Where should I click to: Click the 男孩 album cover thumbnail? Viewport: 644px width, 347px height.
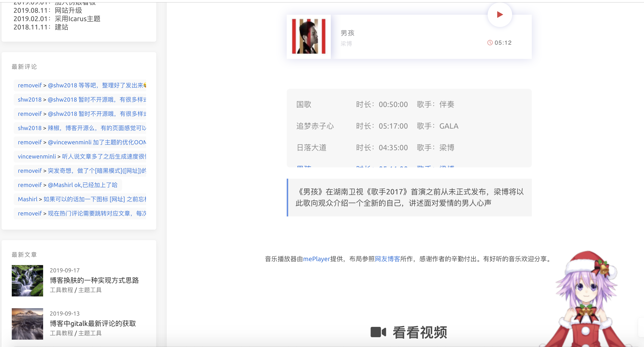click(x=309, y=37)
